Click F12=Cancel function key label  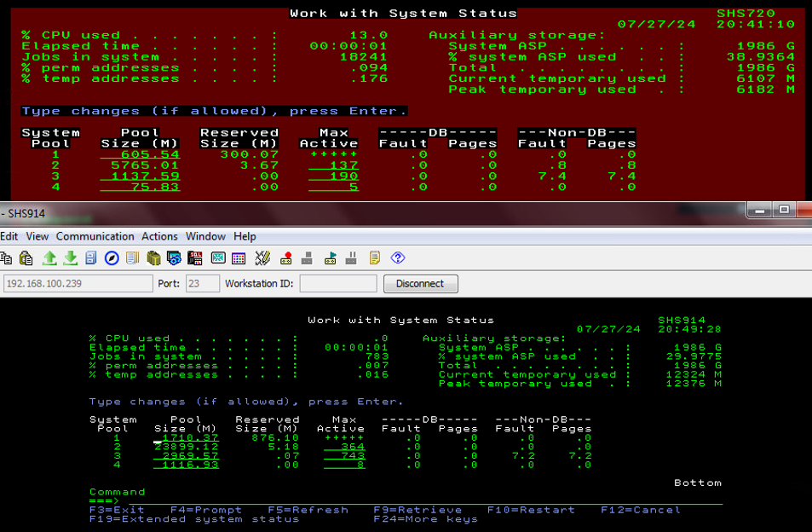click(641, 510)
